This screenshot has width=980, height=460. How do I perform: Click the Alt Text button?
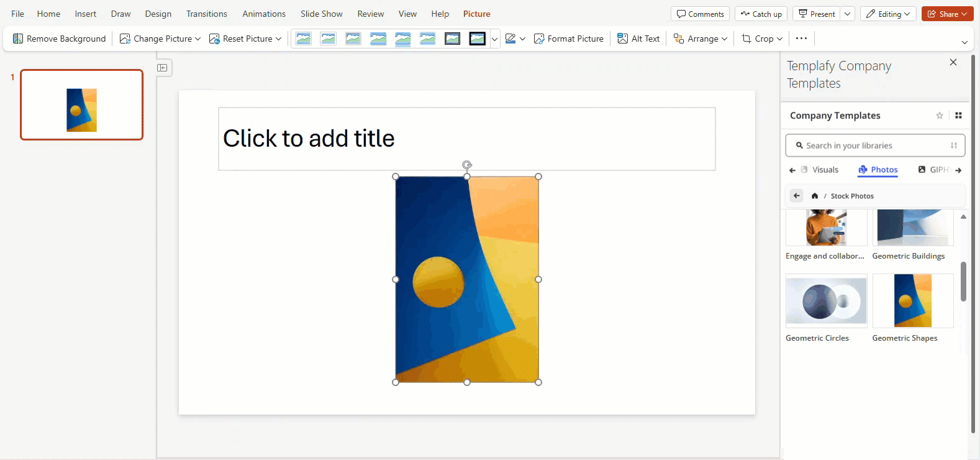tap(638, 39)
